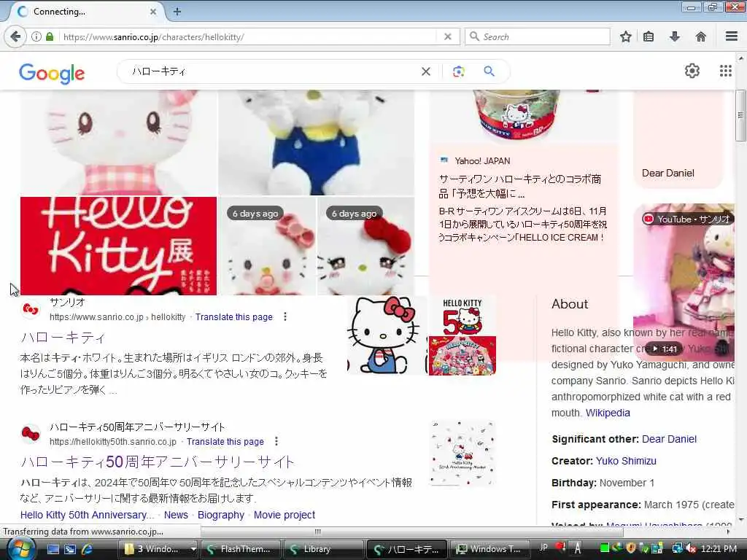
Task: Open Dear Daniel significant other link
Action: pyautogui.click(x=669, y=439)
